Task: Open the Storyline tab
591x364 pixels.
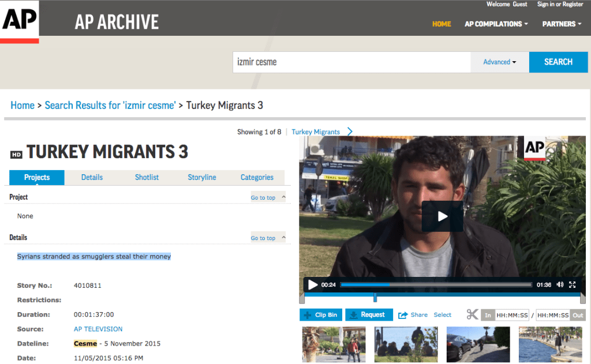Action: coord(202,177)
